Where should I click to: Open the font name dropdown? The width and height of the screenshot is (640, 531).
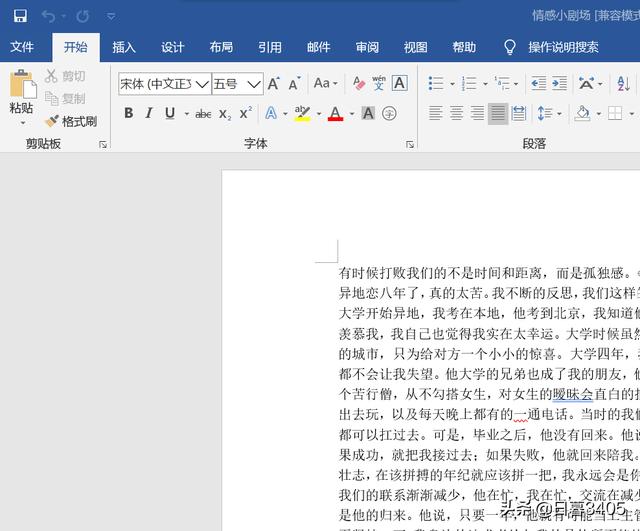(201, 84)
